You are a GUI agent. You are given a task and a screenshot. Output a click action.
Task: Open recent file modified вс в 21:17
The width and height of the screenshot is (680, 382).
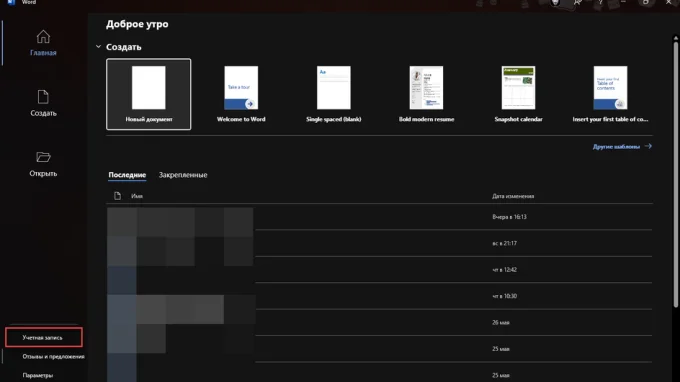point(379,243)
